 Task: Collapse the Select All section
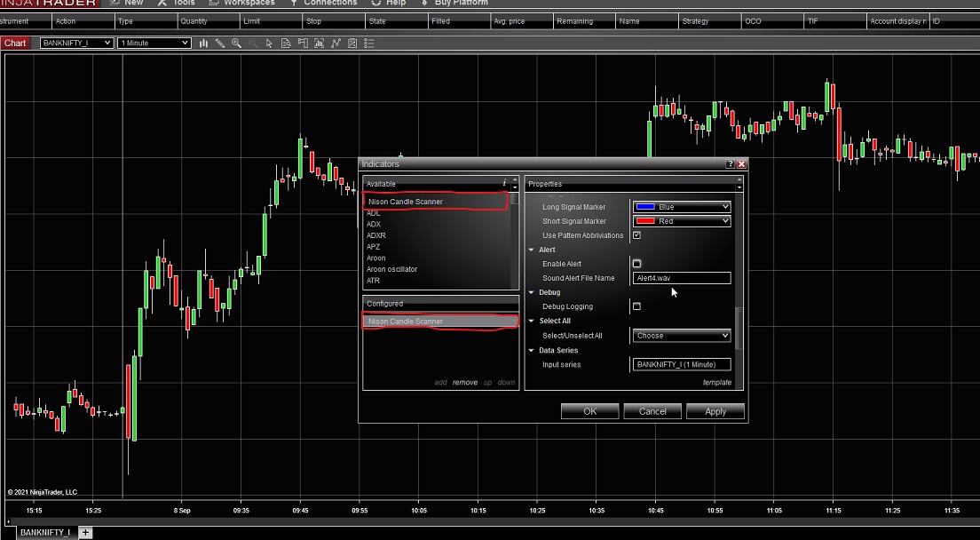pos(532,322)
